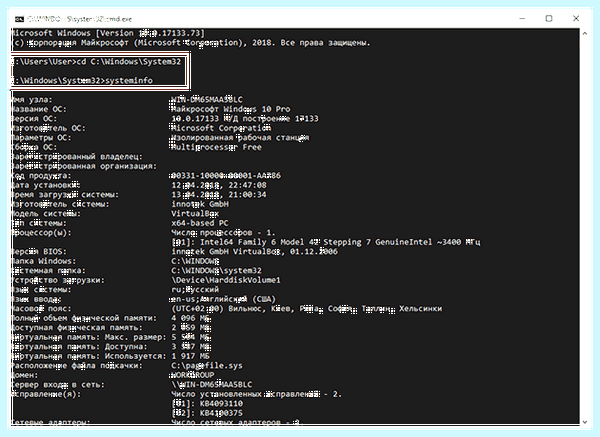Click OS version '10.0.17133' value
The height and width of the screenshot is (437, 600).
point(195,119)
